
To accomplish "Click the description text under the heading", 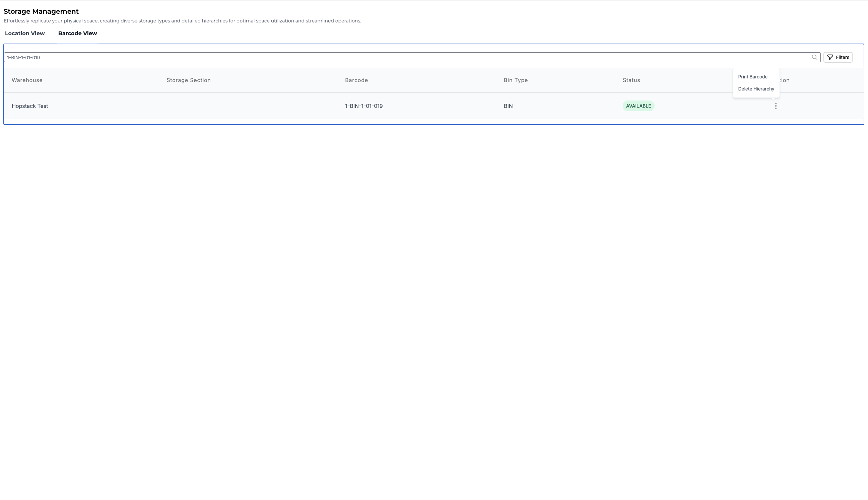I will point(182,21).
